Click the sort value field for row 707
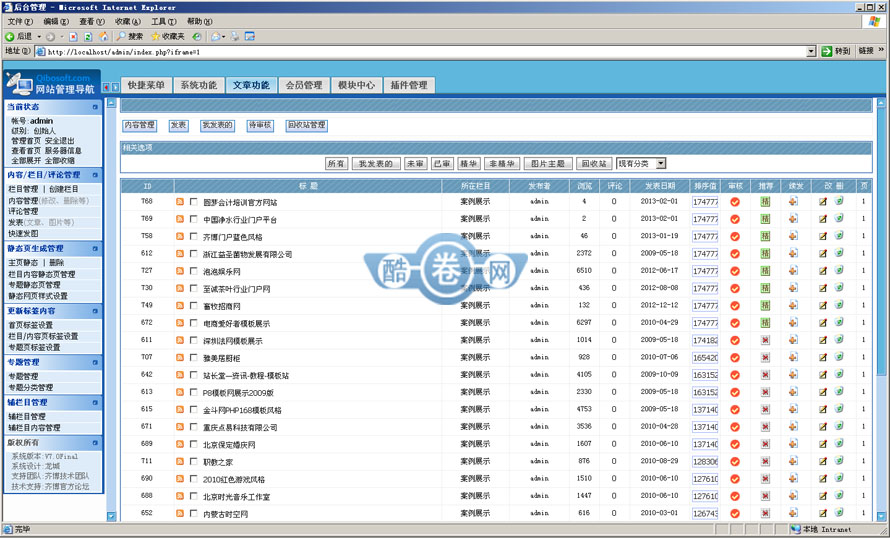The height and width of the screenshot is (538, 890). point(705,358)
